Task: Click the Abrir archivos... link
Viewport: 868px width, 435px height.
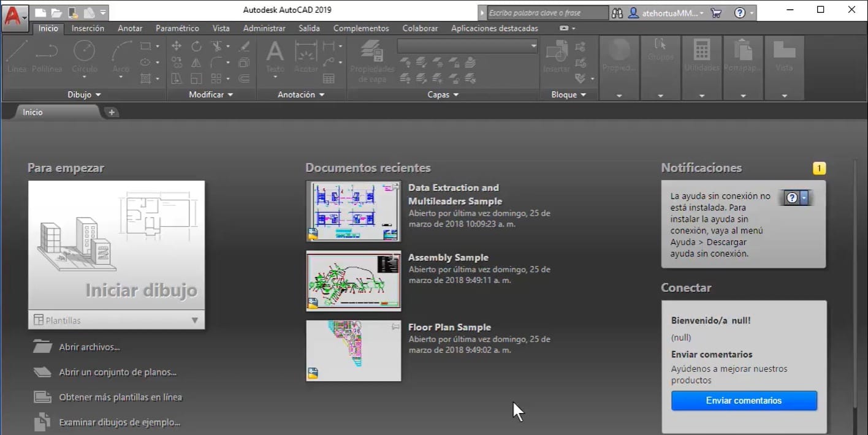Action: 89,347
